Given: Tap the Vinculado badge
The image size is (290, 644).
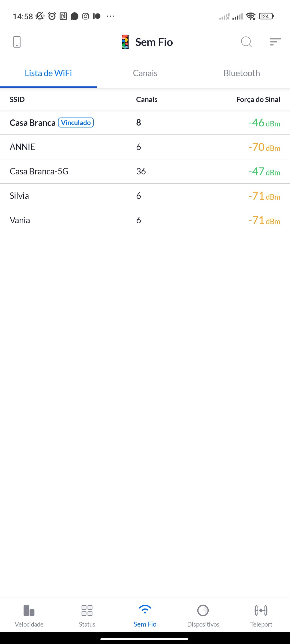Looking at the screenshot, I should 76,123.
